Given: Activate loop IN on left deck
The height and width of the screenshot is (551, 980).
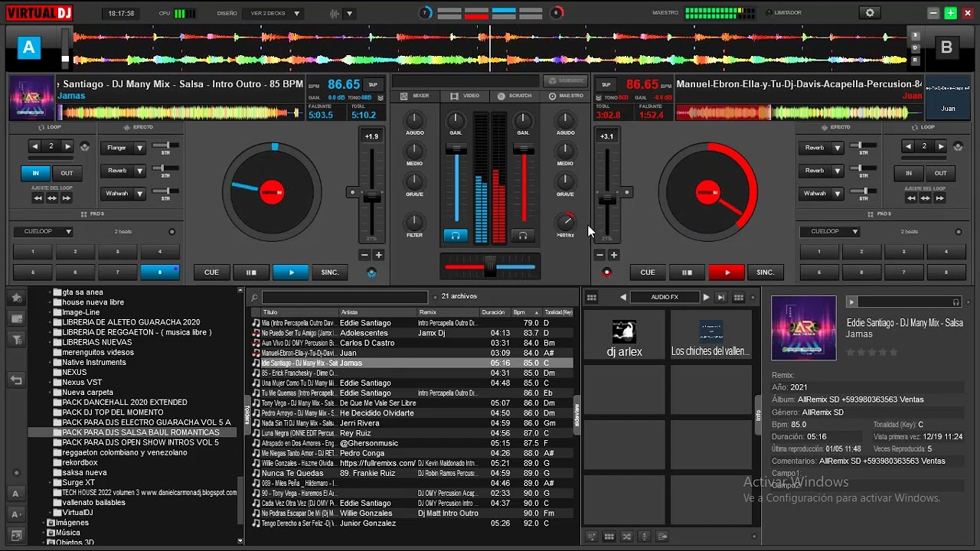Looking at the screenshot, I should [36, 173].
